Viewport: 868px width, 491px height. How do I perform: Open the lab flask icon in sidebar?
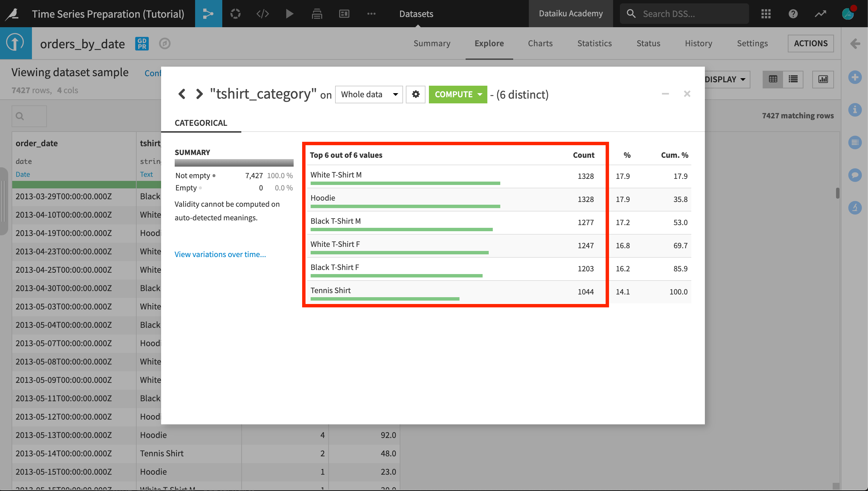855,208
